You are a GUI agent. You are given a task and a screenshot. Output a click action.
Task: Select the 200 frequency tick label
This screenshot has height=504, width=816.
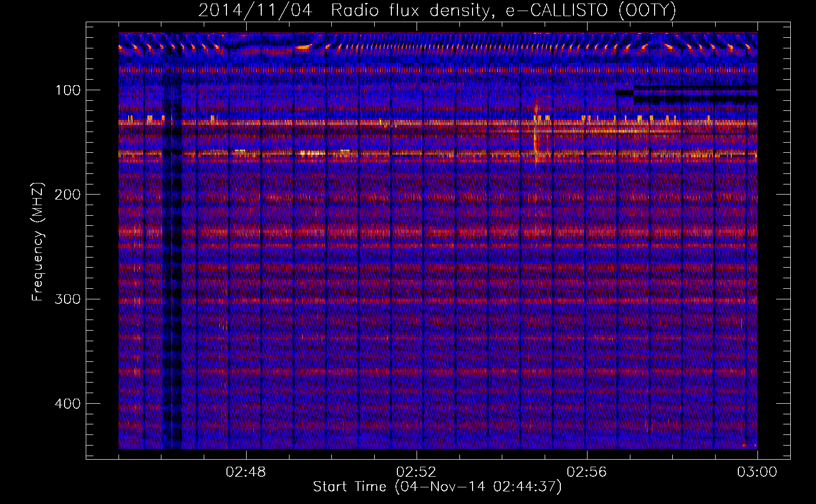pos(68,195)
